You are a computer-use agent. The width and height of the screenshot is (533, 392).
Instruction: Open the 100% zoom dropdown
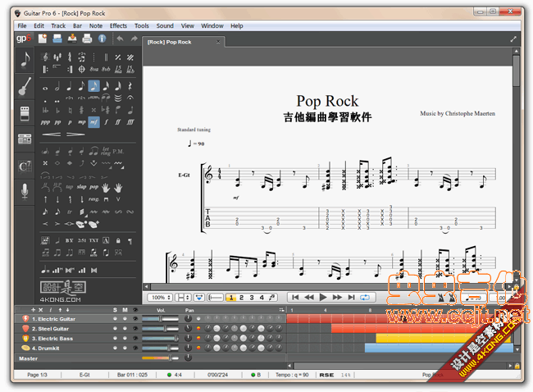[161, 297]
